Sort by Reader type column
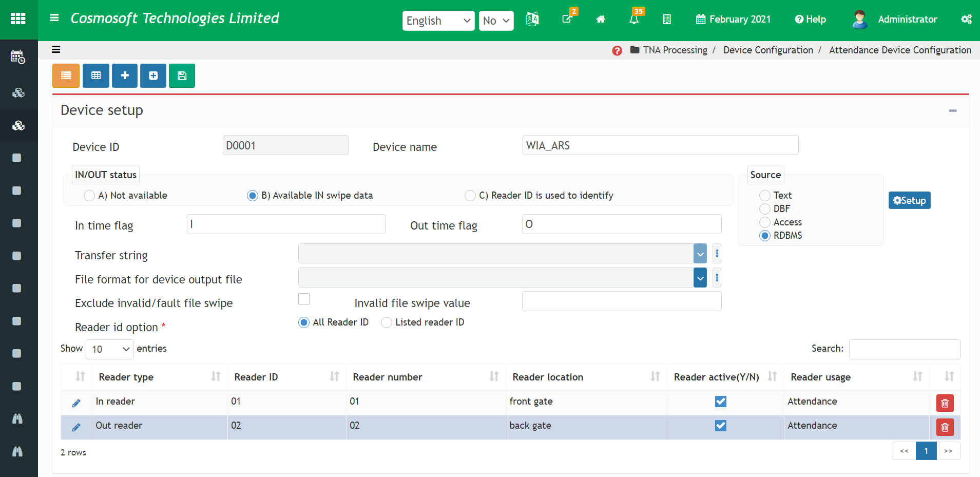The height and width of the screenshot is (477, 980). [160, 377]
